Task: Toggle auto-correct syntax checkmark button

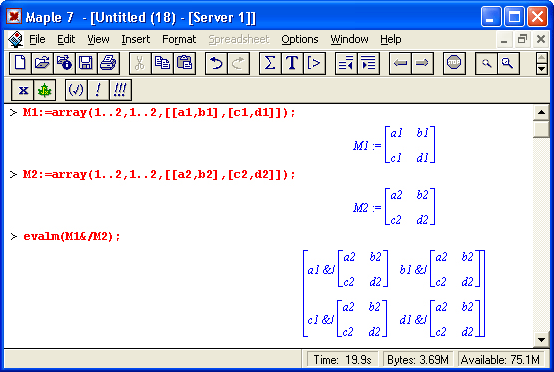Action: pyautogui.click(x=76, y=90)
